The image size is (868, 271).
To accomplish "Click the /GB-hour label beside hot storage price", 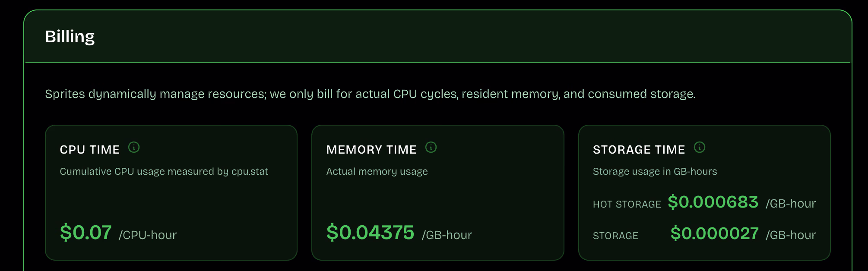I will pos(790,204).
